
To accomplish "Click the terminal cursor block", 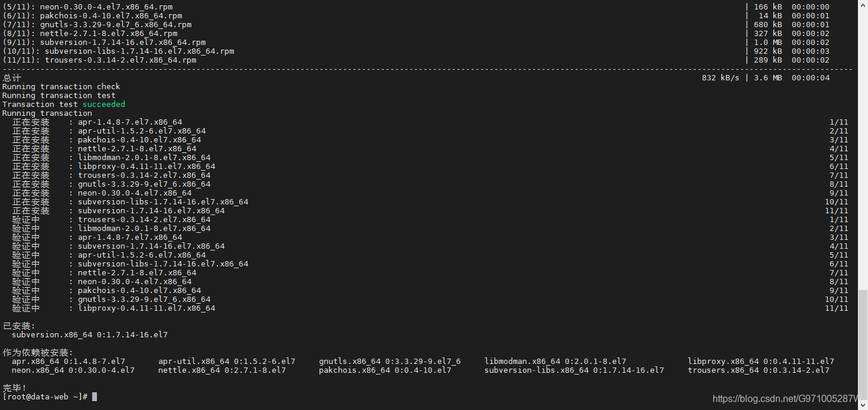I will click(95, 396).
